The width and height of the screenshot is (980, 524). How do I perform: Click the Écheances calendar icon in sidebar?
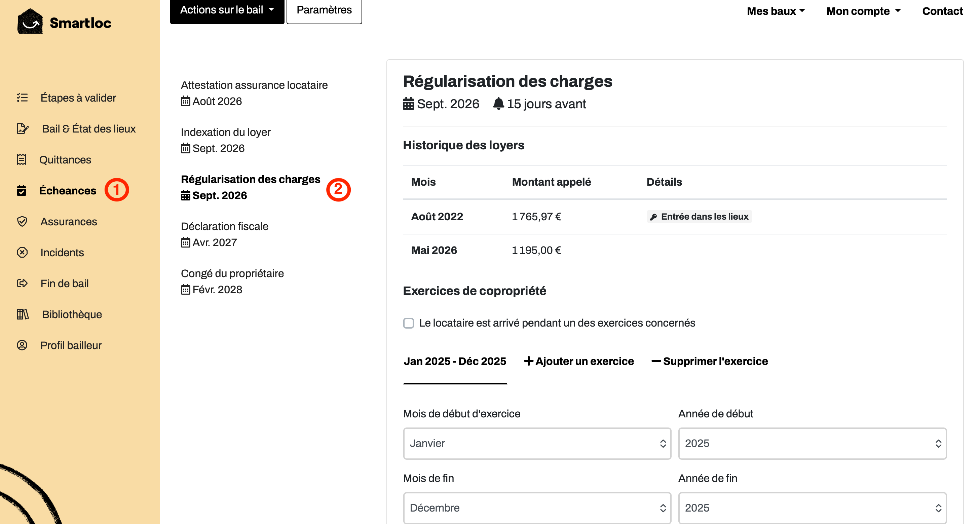click(22, 190)
